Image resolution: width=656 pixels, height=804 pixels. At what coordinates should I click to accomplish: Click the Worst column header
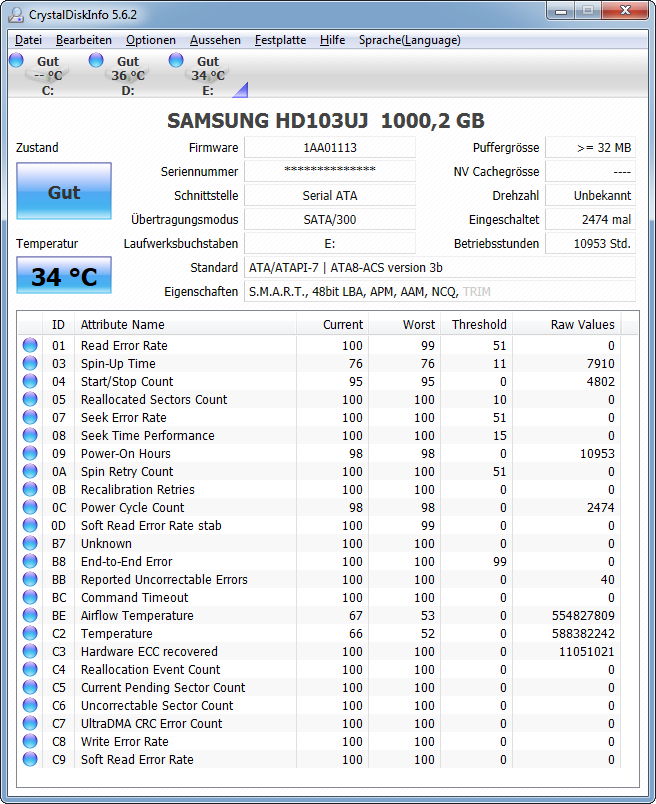[x=405, y=325]
